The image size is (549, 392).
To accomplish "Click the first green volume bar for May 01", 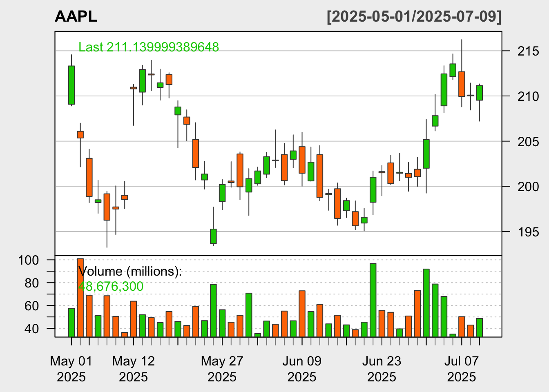I will point(71,323).
